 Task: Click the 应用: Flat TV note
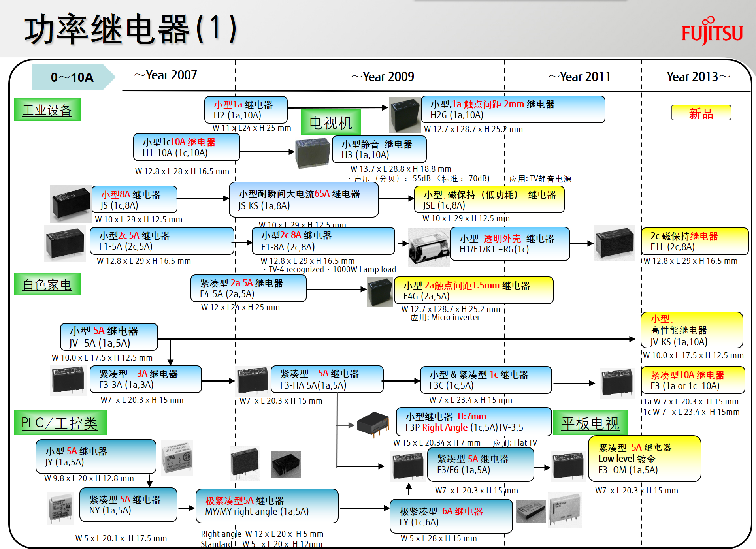click(515, 443)
